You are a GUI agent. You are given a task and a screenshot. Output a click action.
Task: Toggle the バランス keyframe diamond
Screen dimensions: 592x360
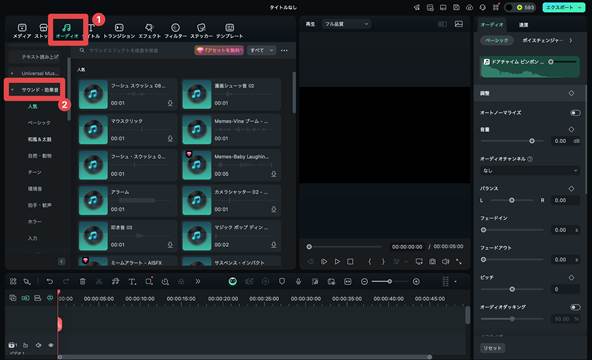571,188
